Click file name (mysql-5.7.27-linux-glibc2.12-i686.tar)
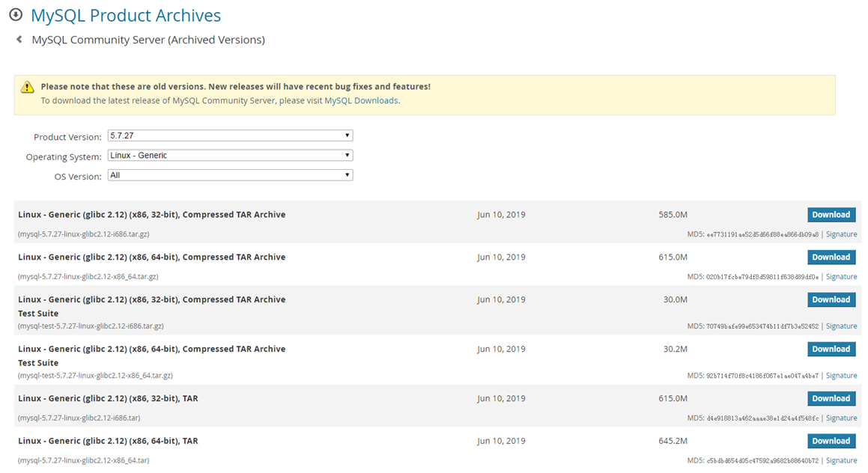 [x=79, y=418]
